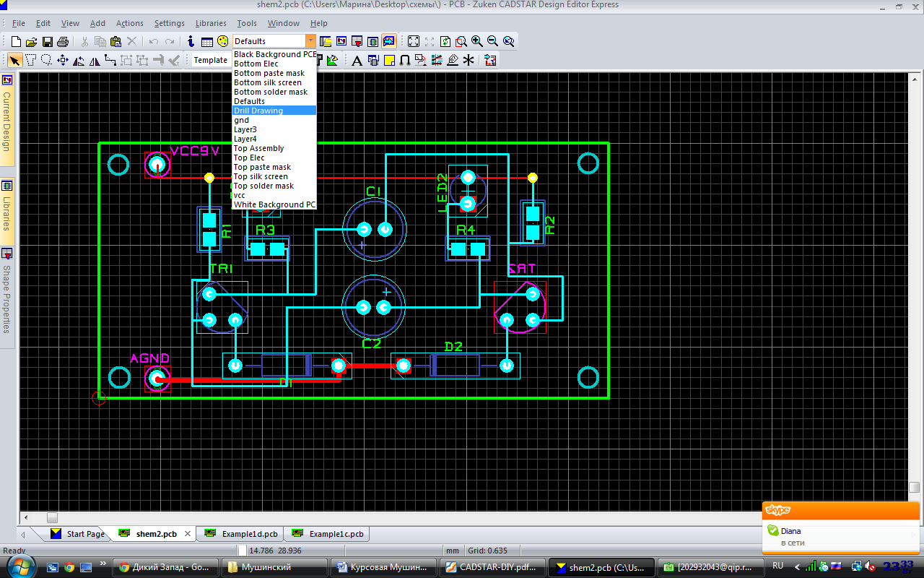Image resolution: width=924 pixels, height=578 pixels.
Task: Select 'Black Background PCB' from list
Action: (274, 54)
